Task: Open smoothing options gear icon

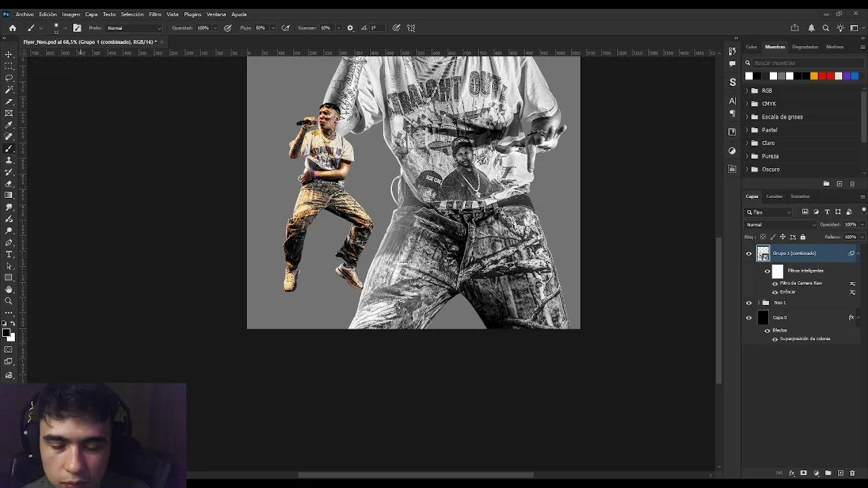Action: point(350,28)
